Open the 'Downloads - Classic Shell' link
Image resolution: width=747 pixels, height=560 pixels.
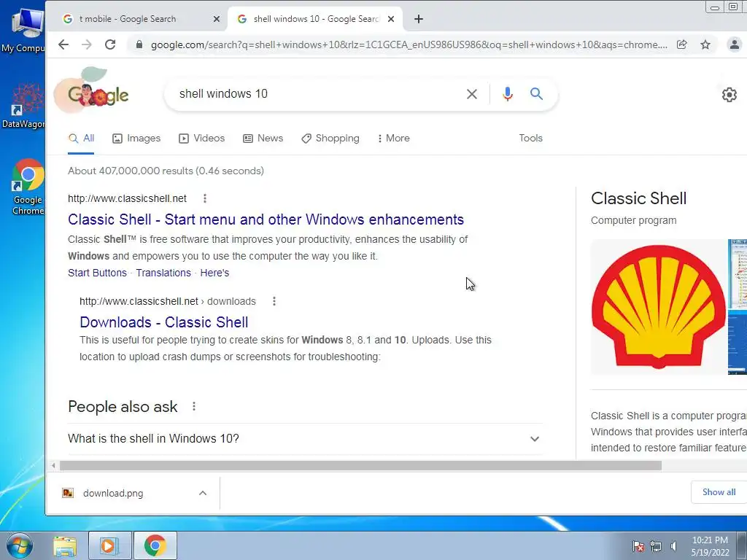click(164, 322)
